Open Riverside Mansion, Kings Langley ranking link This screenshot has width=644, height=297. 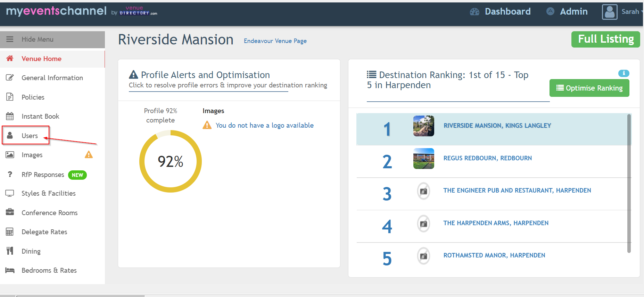[497, 126]
